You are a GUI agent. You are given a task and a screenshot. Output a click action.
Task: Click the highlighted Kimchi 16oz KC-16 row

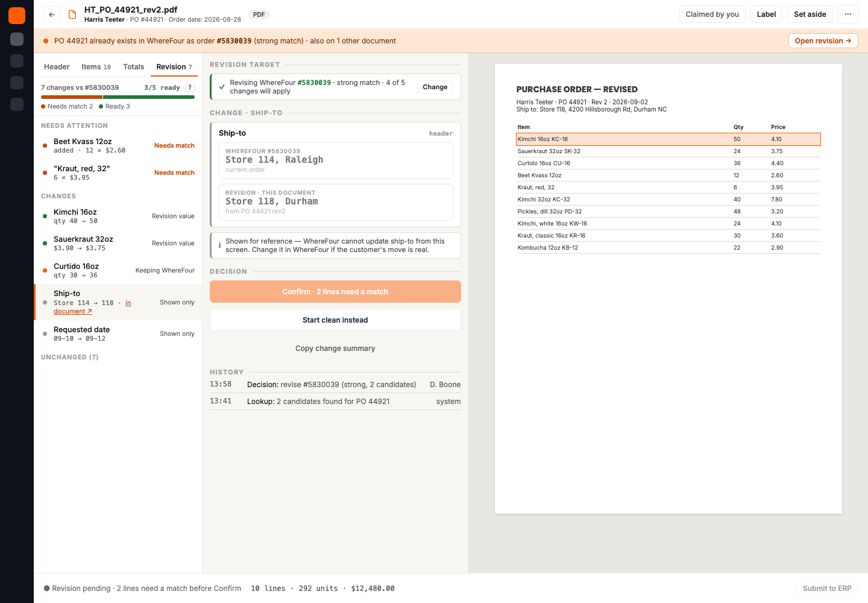point(668,139)
